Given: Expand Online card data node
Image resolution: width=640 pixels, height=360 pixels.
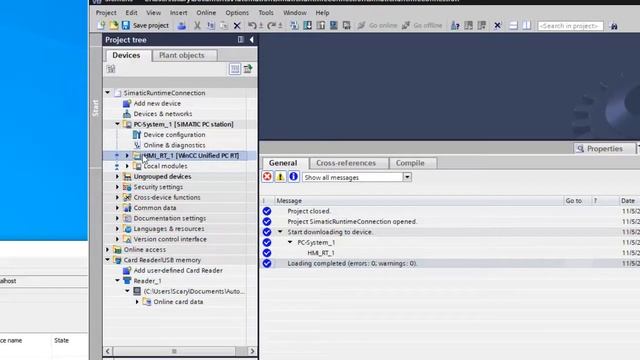Looking at the screenshot, I should click(x=137, y=302).
